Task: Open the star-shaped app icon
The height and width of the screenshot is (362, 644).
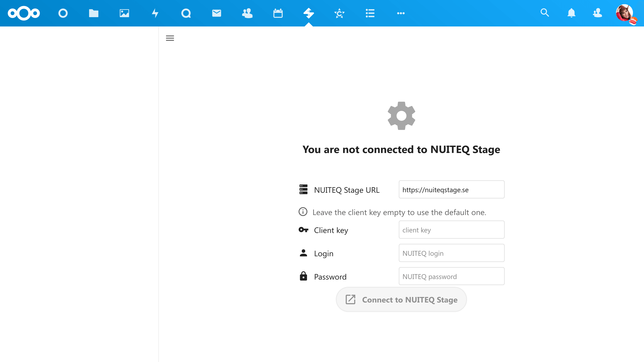Action: click(339, 13)
